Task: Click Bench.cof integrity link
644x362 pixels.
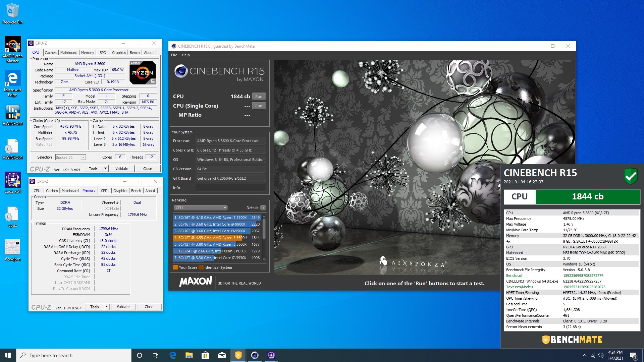Action: pos(514,276)
